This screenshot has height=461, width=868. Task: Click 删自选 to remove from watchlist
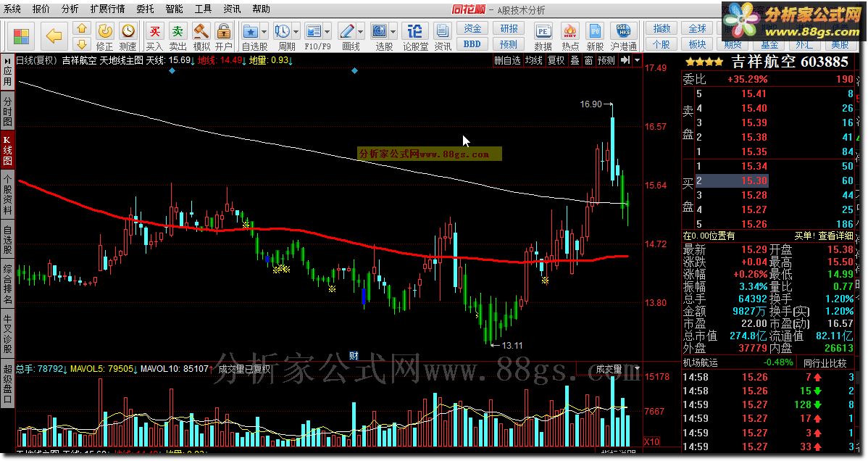click(508, 60)
